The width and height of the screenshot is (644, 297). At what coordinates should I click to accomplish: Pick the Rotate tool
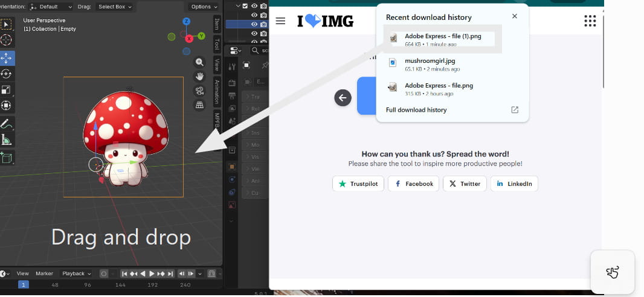tap(6, 74)
